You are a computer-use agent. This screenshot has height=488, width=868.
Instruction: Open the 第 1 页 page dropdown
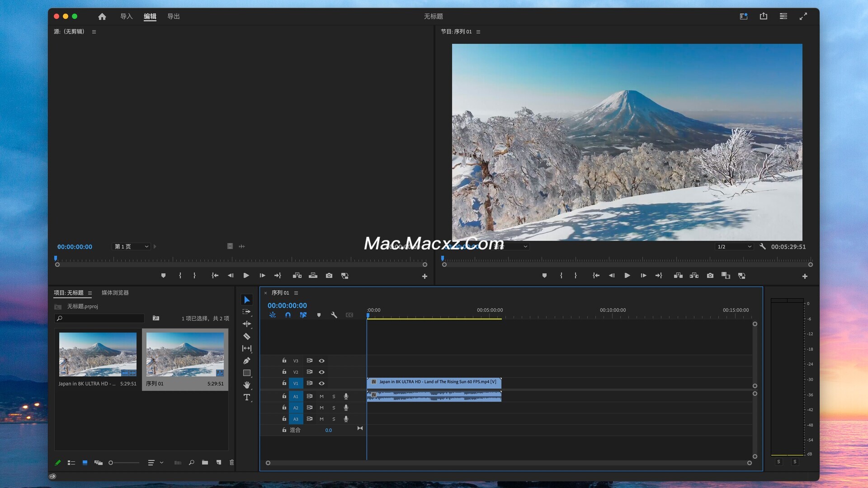pyautogui.click(x=131, y=247)
